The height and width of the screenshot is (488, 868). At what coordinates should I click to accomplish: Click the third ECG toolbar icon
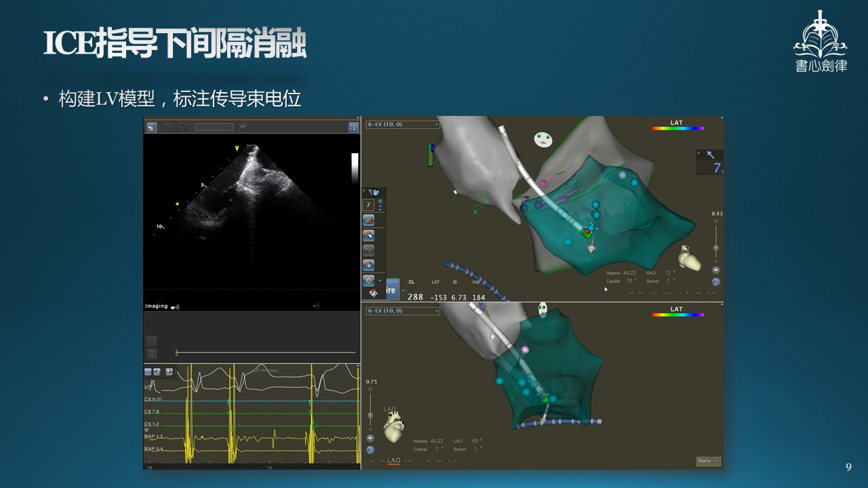coord(169,372)
